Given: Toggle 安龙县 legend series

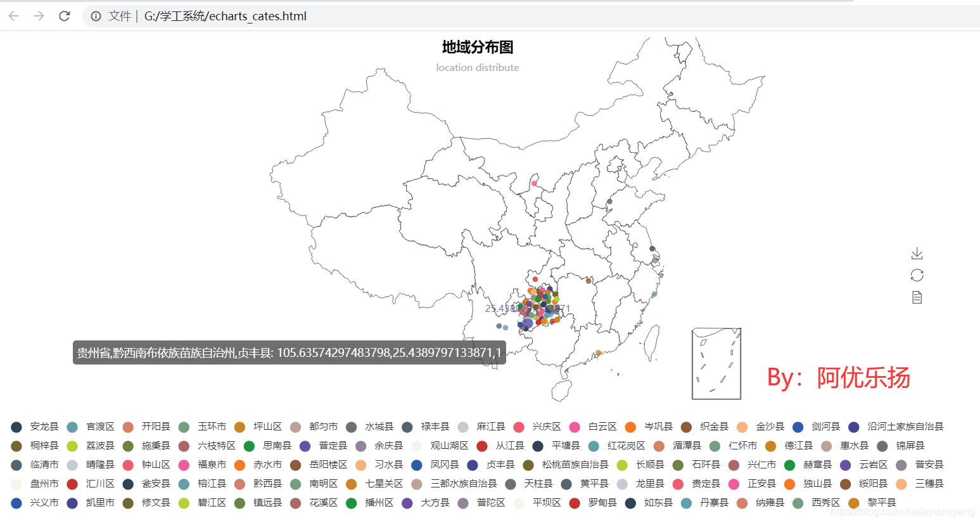Looking at the screenshot, I should pos(35,427).
